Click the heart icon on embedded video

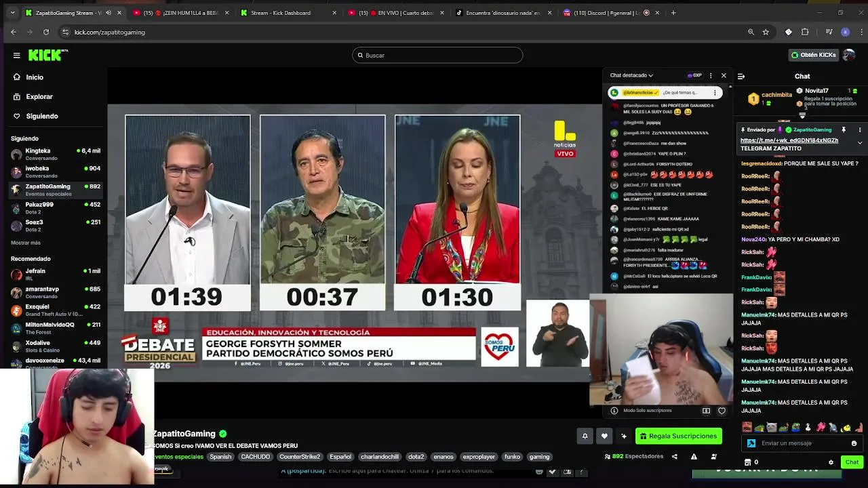point(722,411)
